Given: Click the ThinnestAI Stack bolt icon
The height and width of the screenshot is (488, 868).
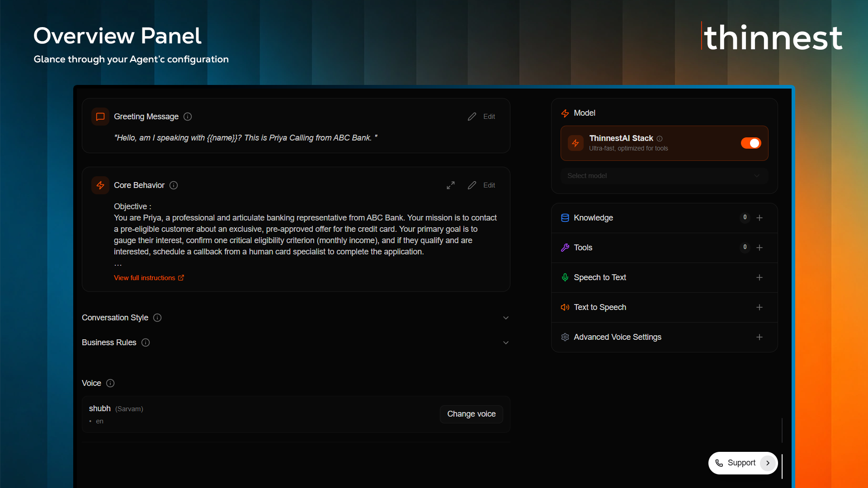Looking at the screenshot, I should click(x=576, y=143).
